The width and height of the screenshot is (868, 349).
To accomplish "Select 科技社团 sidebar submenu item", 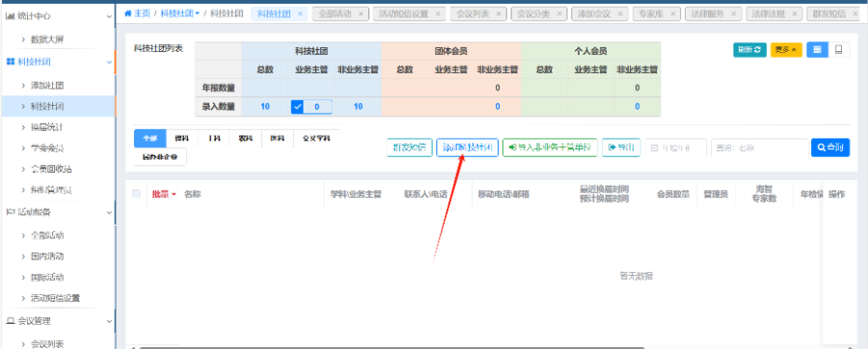I will tap(58, 106).
